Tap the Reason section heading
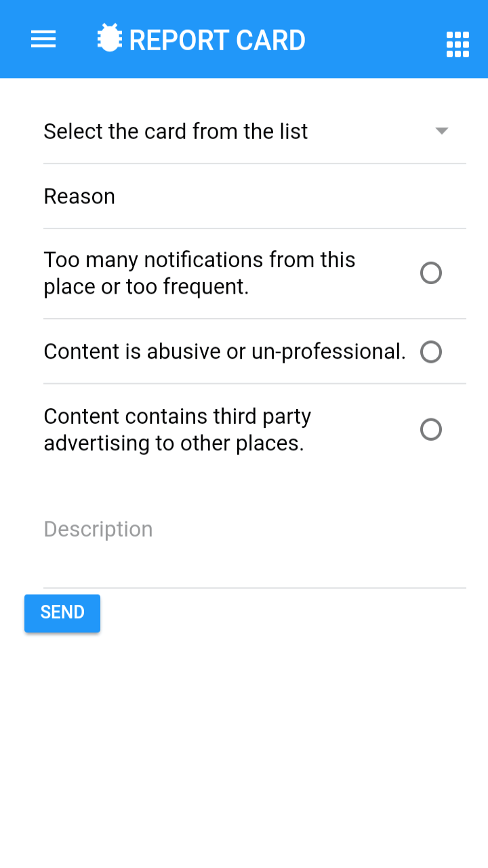 tap(79, 197)
